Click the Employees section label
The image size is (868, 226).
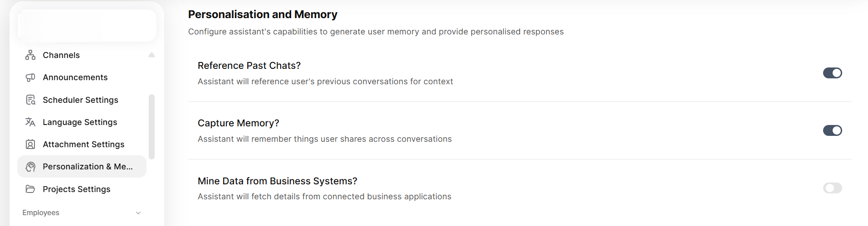tap(41, 213)
